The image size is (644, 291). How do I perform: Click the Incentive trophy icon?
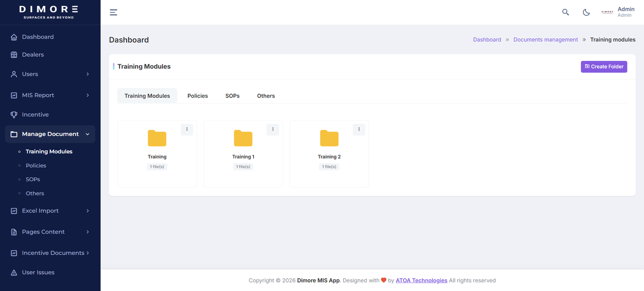point(14,115)
